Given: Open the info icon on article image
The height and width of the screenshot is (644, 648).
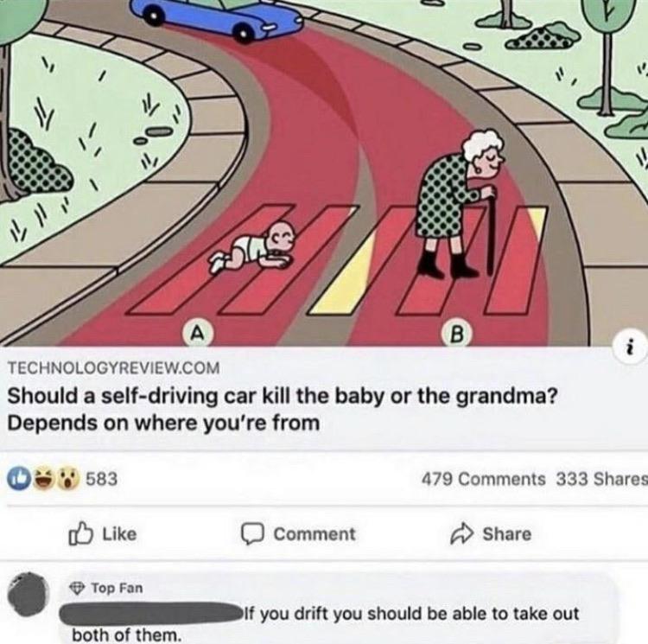Looking at the screenshot, I should pos(630,349).
